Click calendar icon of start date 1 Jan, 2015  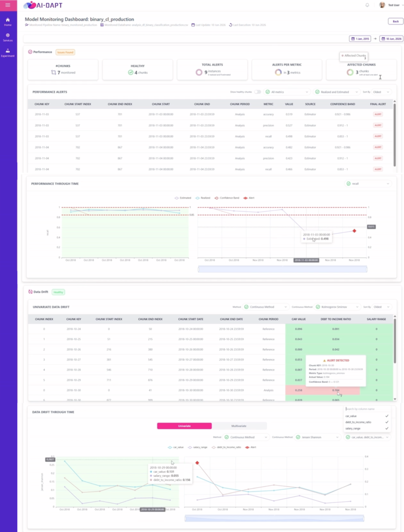pyautogui.click(x=353, y=38)
